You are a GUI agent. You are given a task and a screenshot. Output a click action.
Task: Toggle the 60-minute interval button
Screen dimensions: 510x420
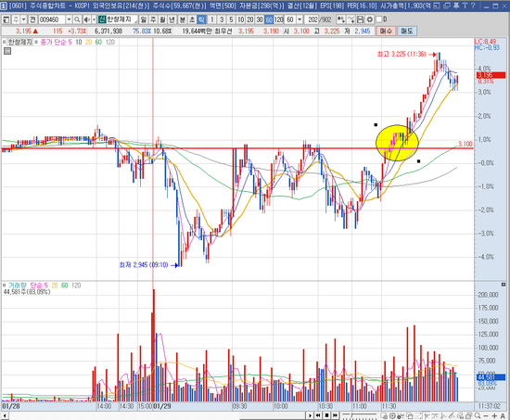point(269,19)
